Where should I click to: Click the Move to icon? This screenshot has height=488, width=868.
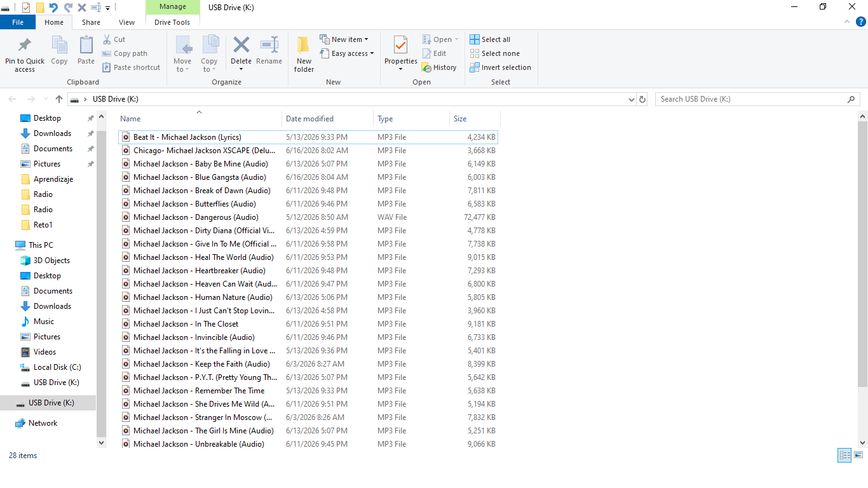[183, 46]
